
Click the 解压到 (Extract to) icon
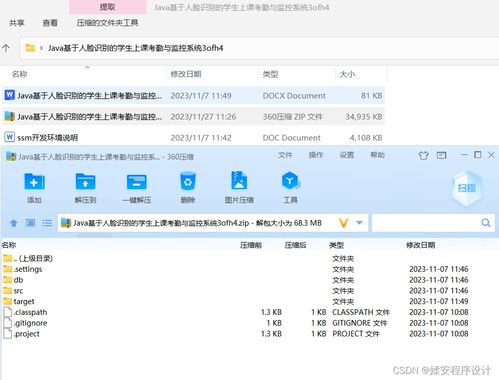[85, 182]
